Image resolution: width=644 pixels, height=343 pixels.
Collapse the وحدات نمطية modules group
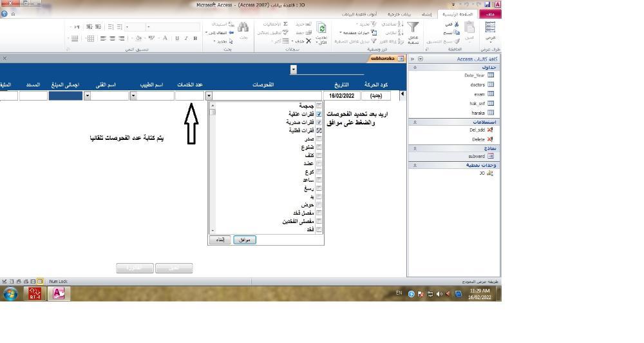(415, 165)
